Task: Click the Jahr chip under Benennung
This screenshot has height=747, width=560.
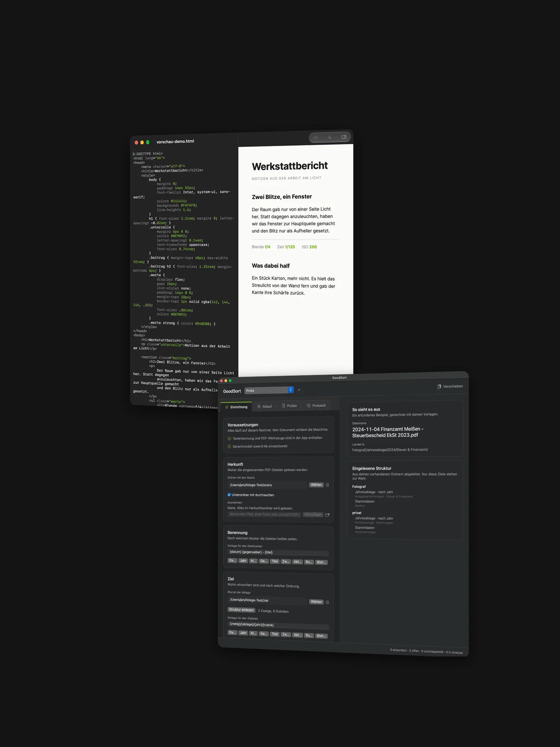Action: coord(243,561)
